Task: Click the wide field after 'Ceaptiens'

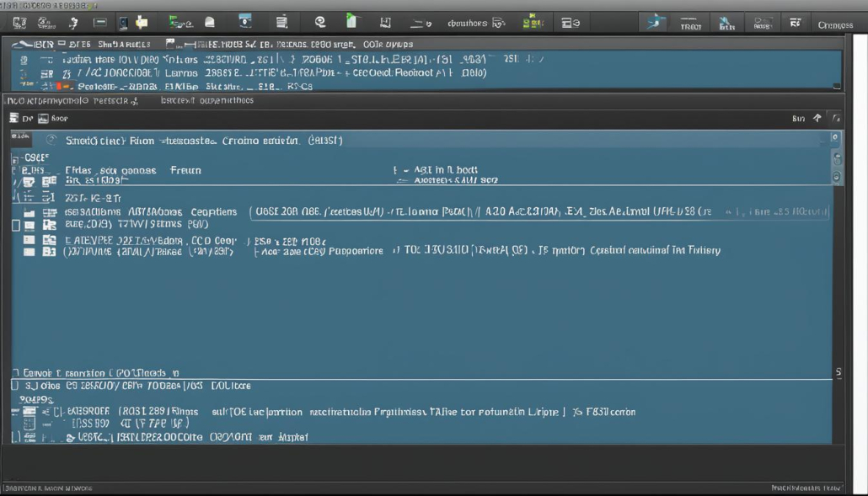Action: [539, 211]
